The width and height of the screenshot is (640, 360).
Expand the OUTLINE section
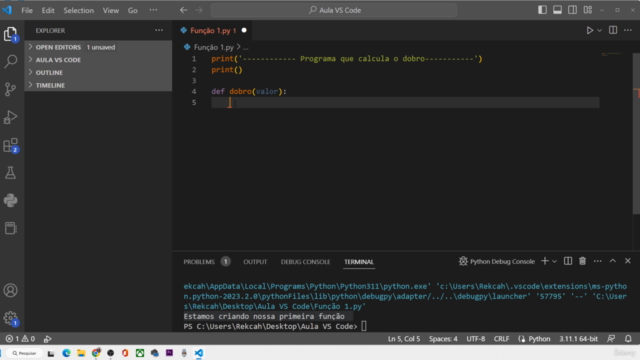98,72
